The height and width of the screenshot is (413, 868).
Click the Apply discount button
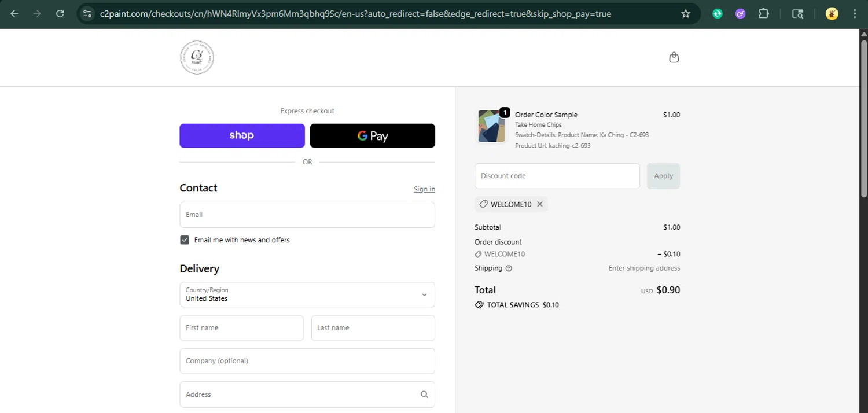663,176
